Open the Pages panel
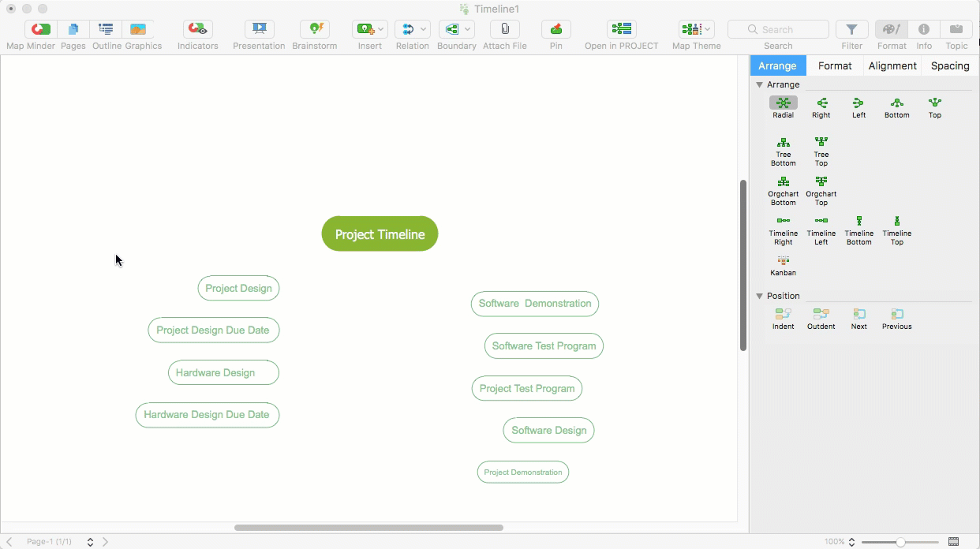 73,29
